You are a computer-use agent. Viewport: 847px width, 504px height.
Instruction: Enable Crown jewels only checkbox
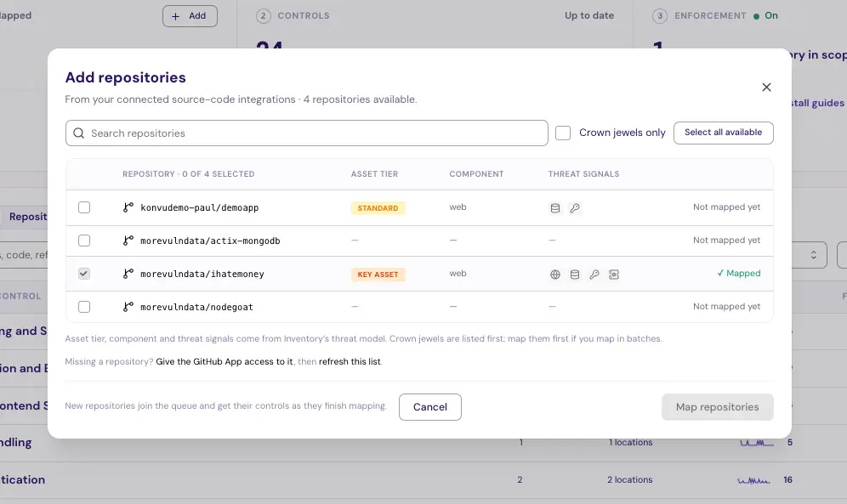563,133
